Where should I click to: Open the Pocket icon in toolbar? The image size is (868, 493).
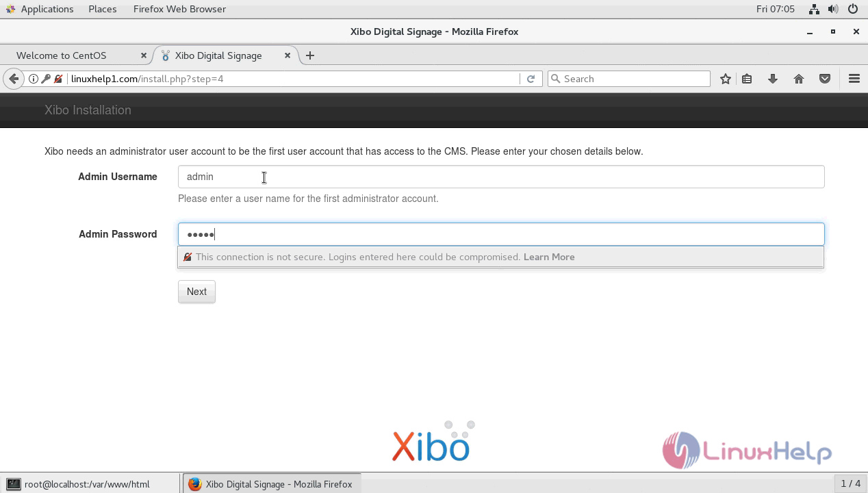coord(825,79)
